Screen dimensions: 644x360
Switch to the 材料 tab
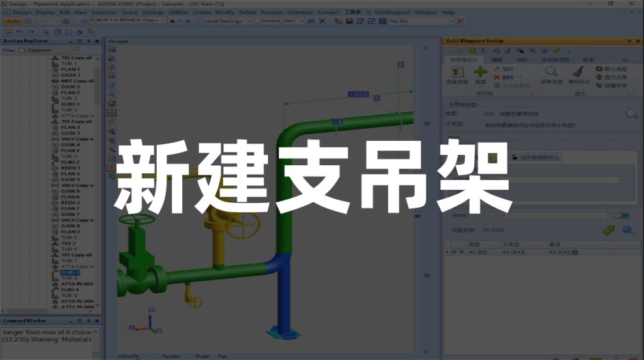pyautogui.click(x=521, y=60)
